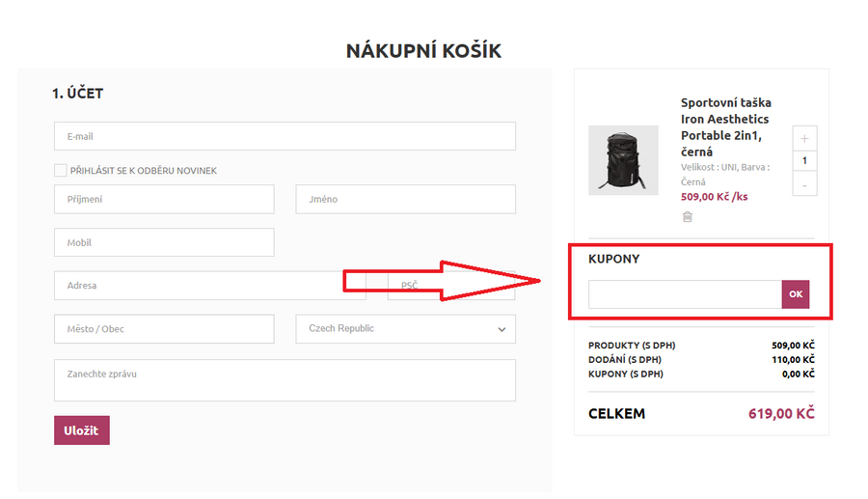The height and width of the screenshot is (499, 868).
Task: Delete item using the trash icon
Action: [x=688, y=217]
